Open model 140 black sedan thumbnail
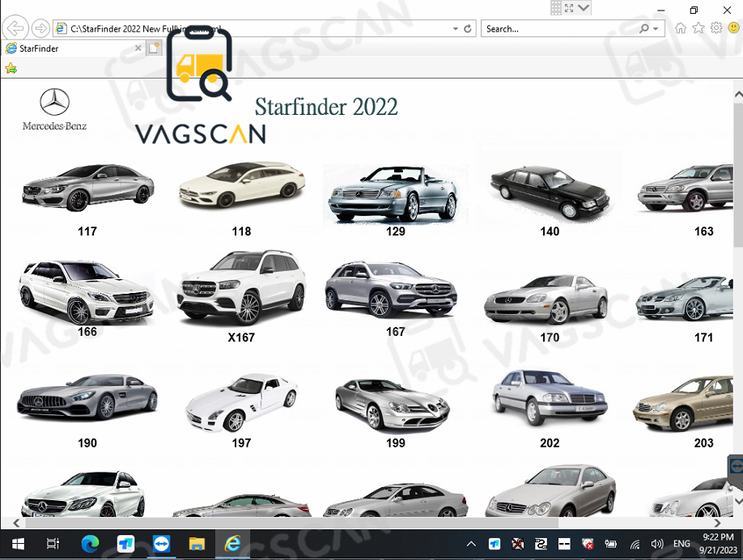Screen dimensions: 743x560 (x=550, y=192)
